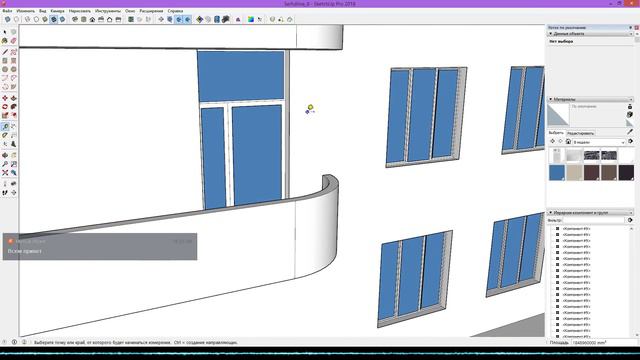Open outliner Details arrow by filter
This screenshot has width=640, height=360.
(x=630, y=220)
